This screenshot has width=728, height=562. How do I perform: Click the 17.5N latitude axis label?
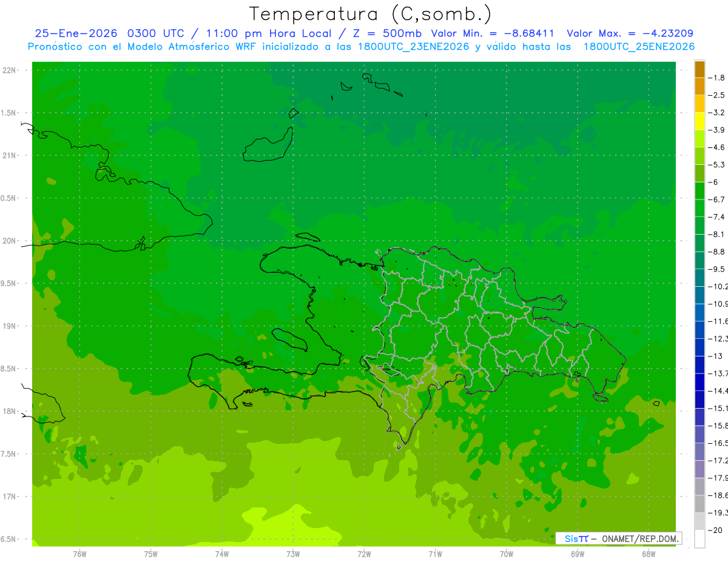8,454
